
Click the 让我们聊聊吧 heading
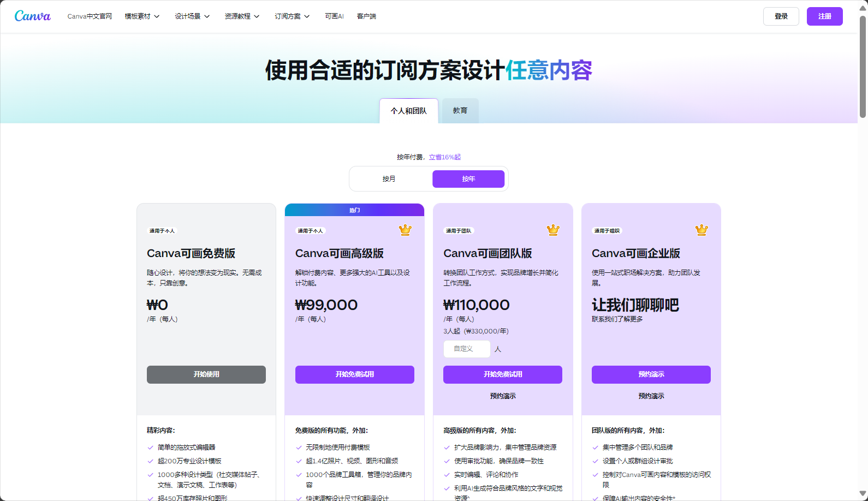click(635, 305)
